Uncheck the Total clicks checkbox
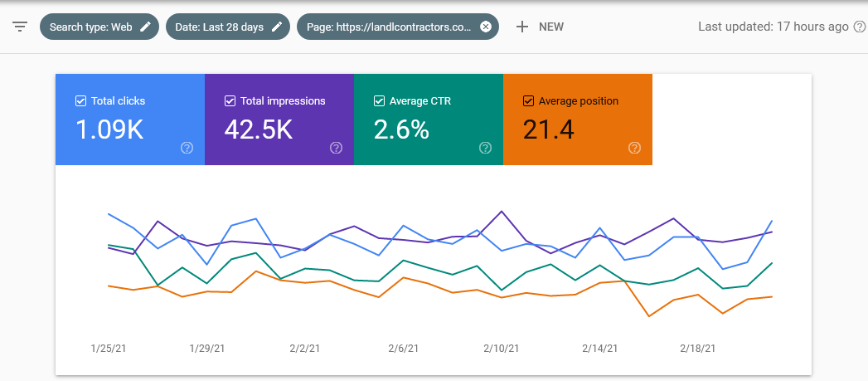Screen dimensions: 868x381 [x=80, y=101]
